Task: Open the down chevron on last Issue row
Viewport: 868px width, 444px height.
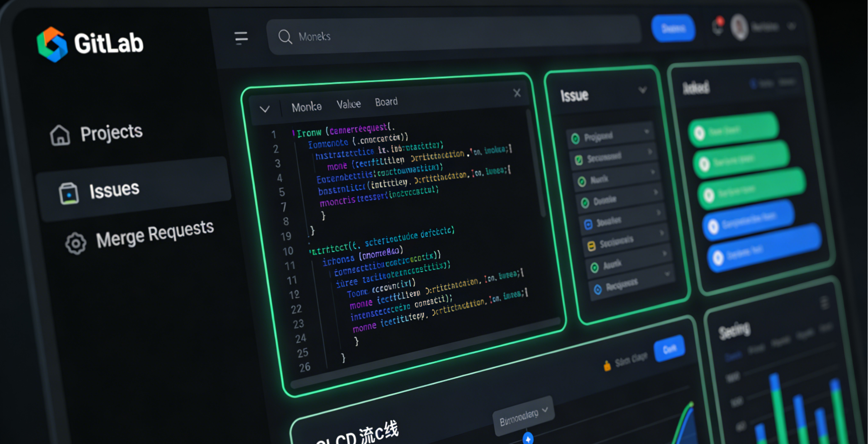Action: 668,274
